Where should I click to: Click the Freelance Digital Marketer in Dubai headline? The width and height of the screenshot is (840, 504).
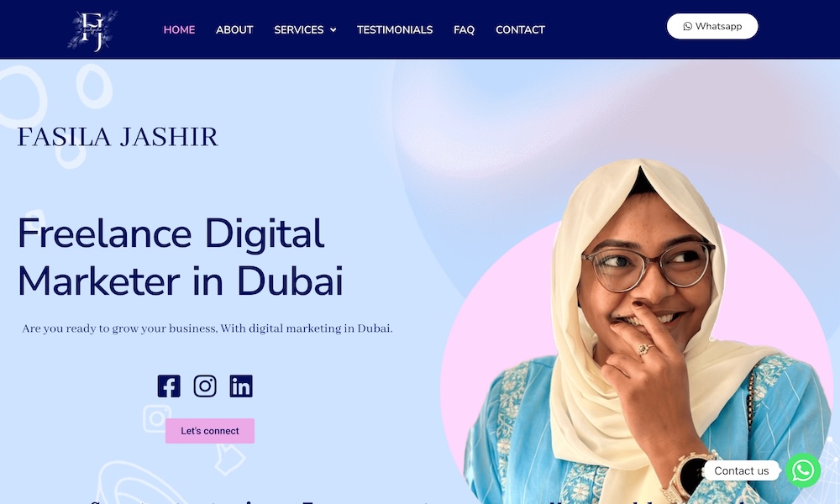coord(181,257)
